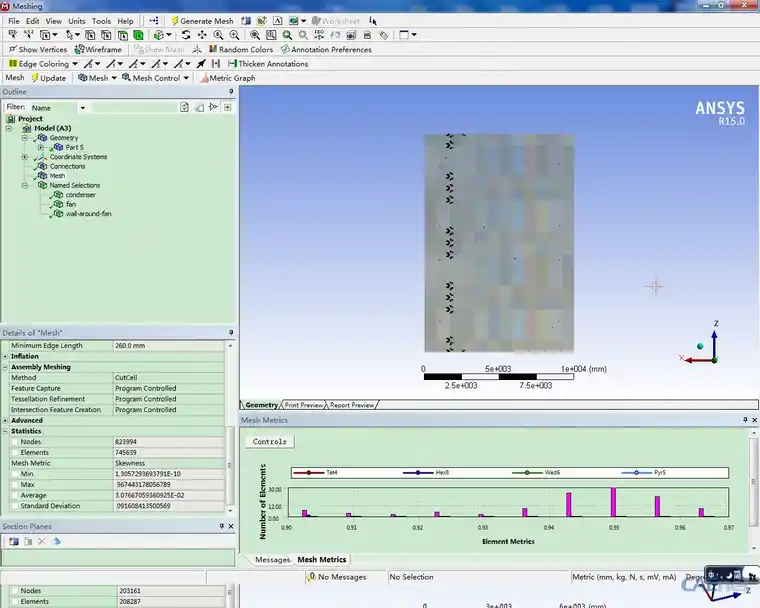Click the expand-all icon in Outline filter bar

click(x=228, y=107)
